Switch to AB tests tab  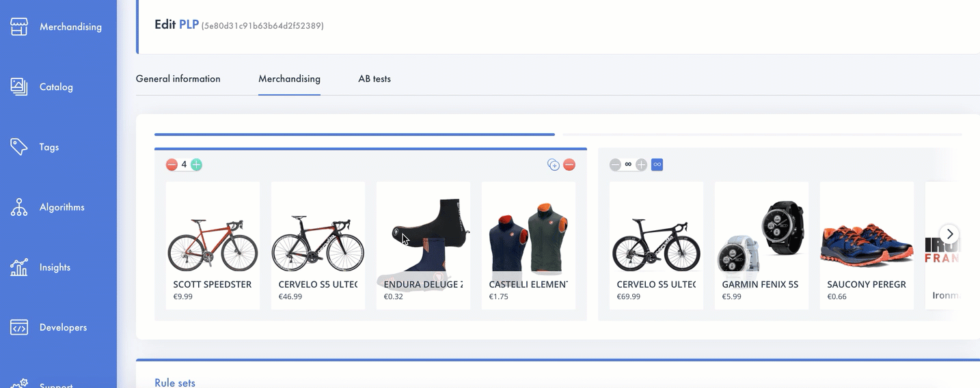pyautogui.click(x=375, y=79)
